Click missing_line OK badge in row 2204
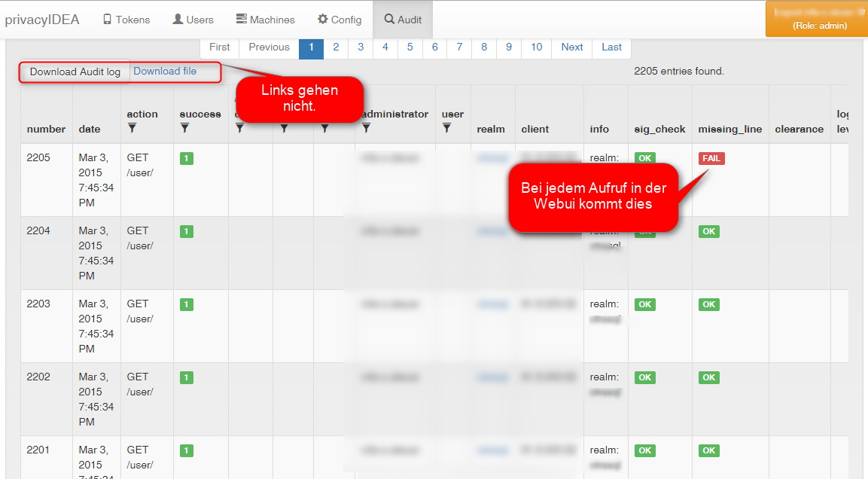The width and height of the screenshot is (868, 479). pos(709,231)
